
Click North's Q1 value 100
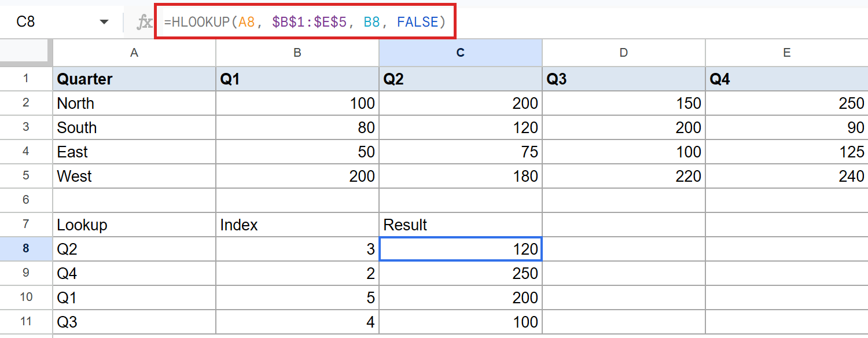coord(297,103)
